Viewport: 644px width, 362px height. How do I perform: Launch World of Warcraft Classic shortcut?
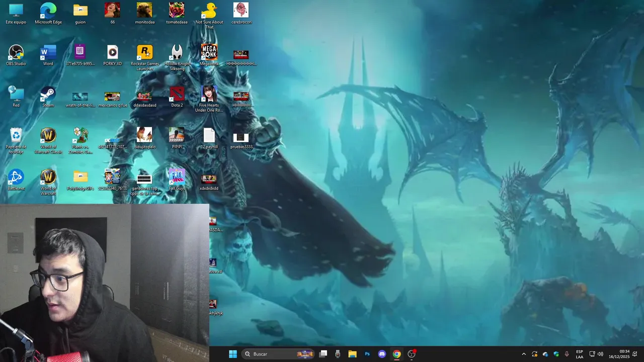(x=48, y=141)
